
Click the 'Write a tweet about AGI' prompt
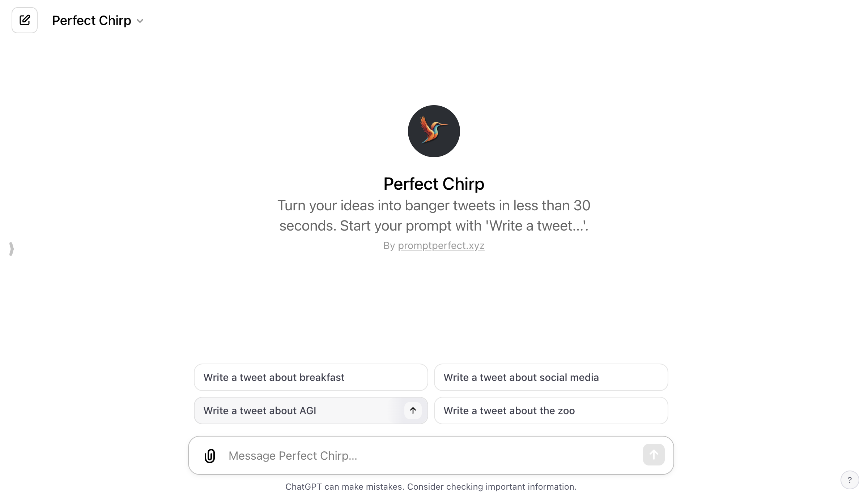[310, 411]
